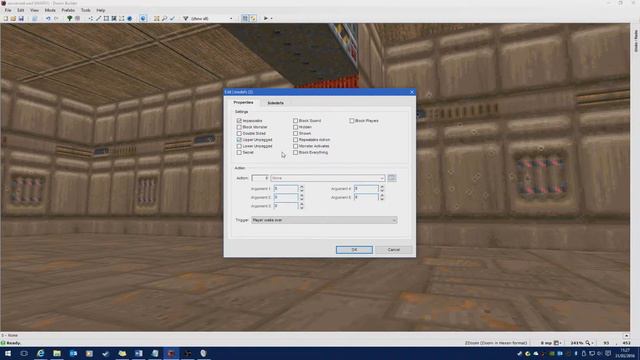Run the Map Analysis checkmark icon
This screenshot has height=360, width=640.
click(x=172, y=18)
